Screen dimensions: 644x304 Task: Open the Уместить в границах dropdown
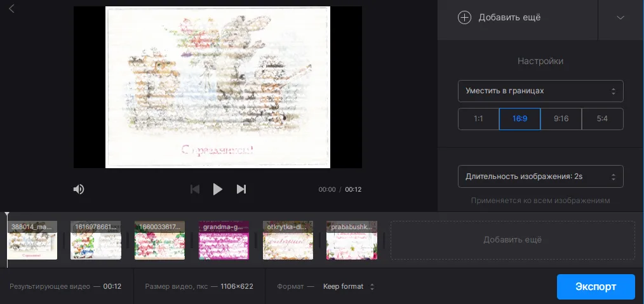[540, 91]
